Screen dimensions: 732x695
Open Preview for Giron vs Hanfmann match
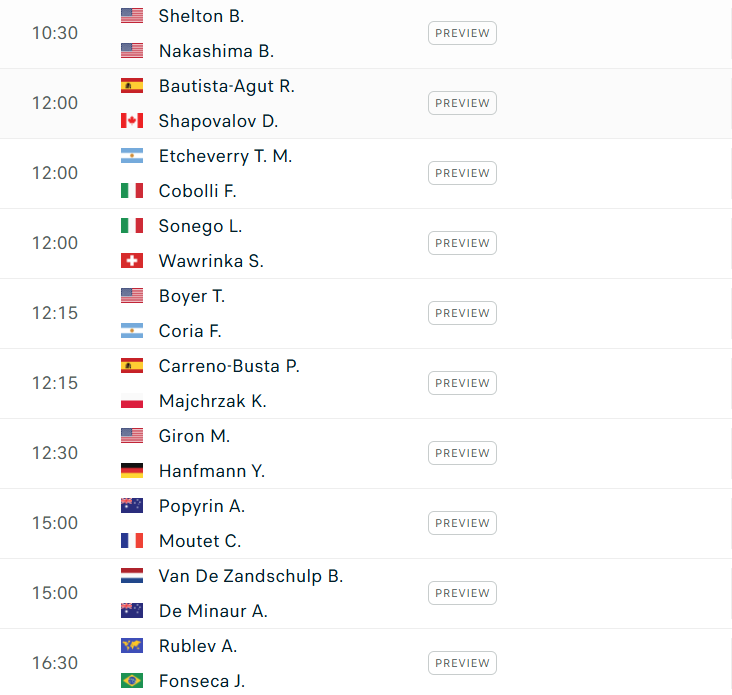[462, 453]
